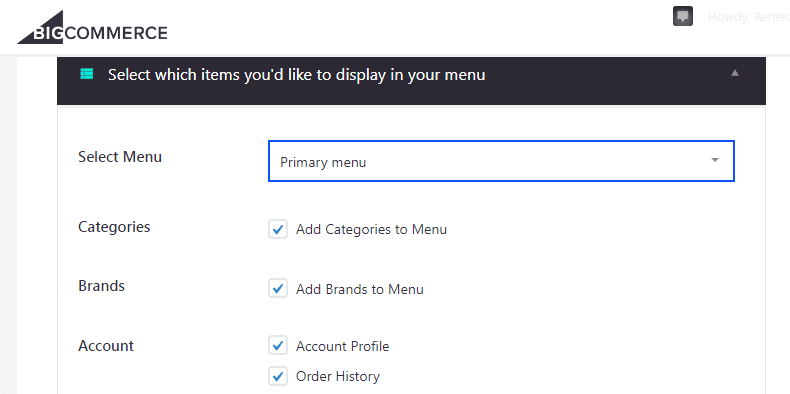Untick the Account Profile checkbox
This screenshot has width=790, height=394.
[278, 346]
